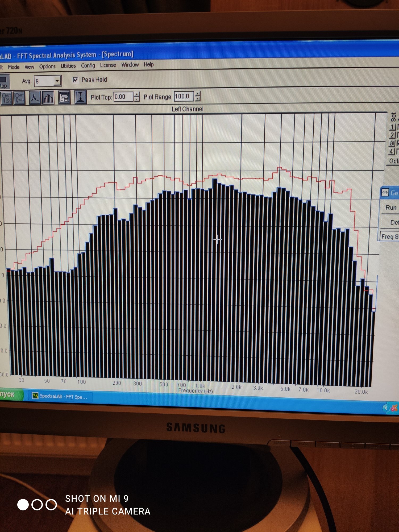The width and height of the screenshot is (399, 532).
Task: Click overlay Set button 3
Action: pos(392,143)
